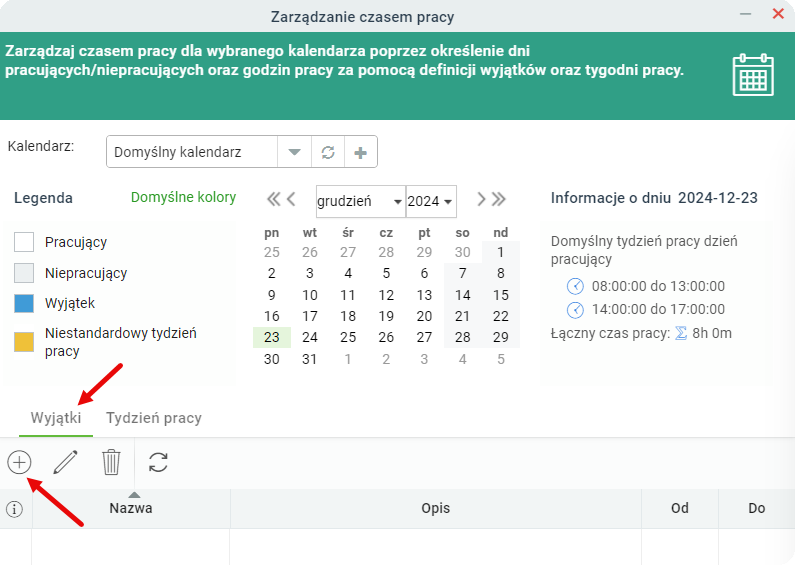Viewport: 795px width, 565px height.
Task: Select day 18 in the calendar
Action: [x=348, y=316]
